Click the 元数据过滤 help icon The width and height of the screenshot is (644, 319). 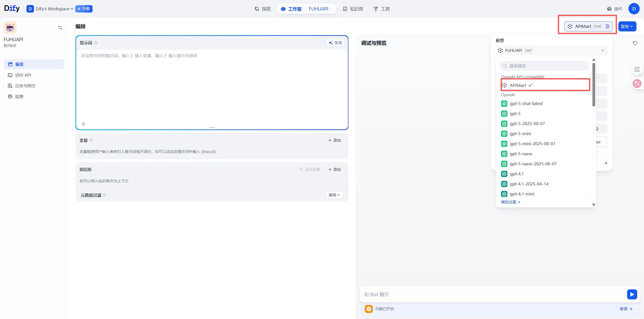[x=104, y=195]
